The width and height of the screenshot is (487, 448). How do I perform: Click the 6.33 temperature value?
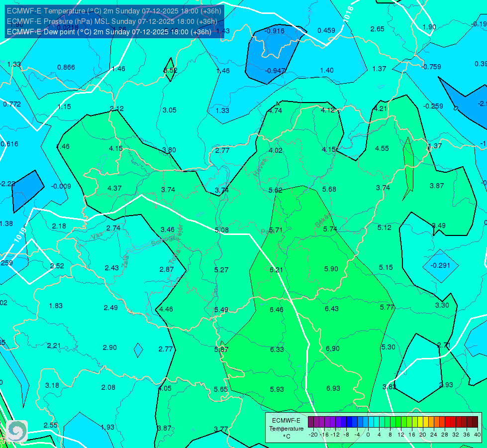277,350
